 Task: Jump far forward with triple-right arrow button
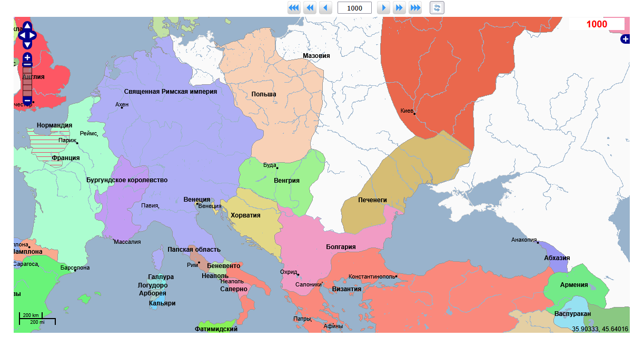[x=415, y=8]
